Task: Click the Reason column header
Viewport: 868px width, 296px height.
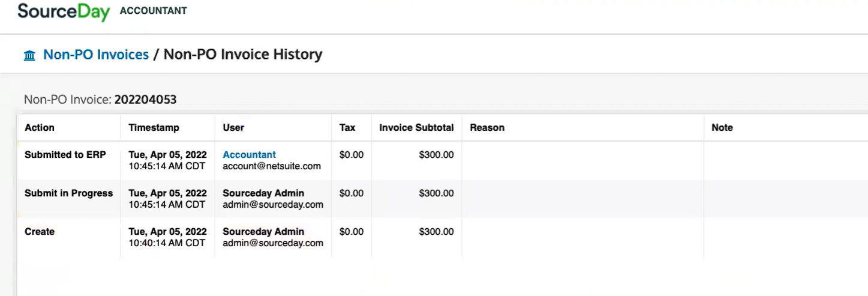Action: [x=487, y=128]
